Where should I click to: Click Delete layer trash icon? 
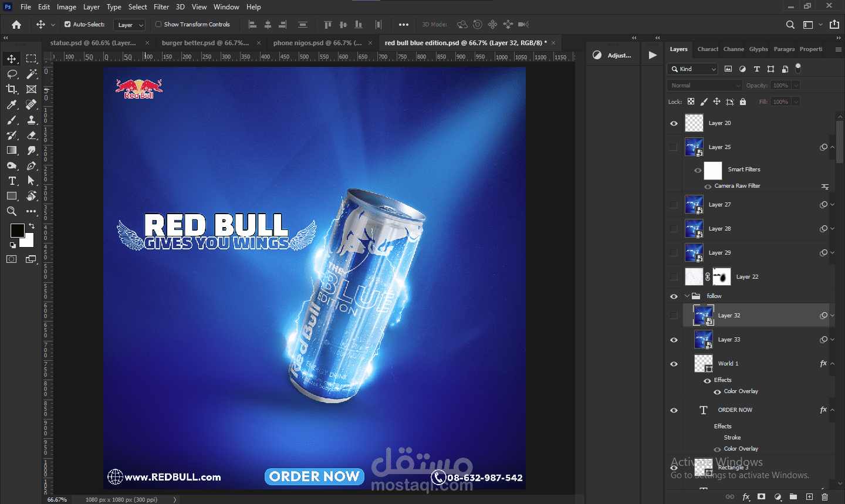pyautogui.click(x=824, y=496)
